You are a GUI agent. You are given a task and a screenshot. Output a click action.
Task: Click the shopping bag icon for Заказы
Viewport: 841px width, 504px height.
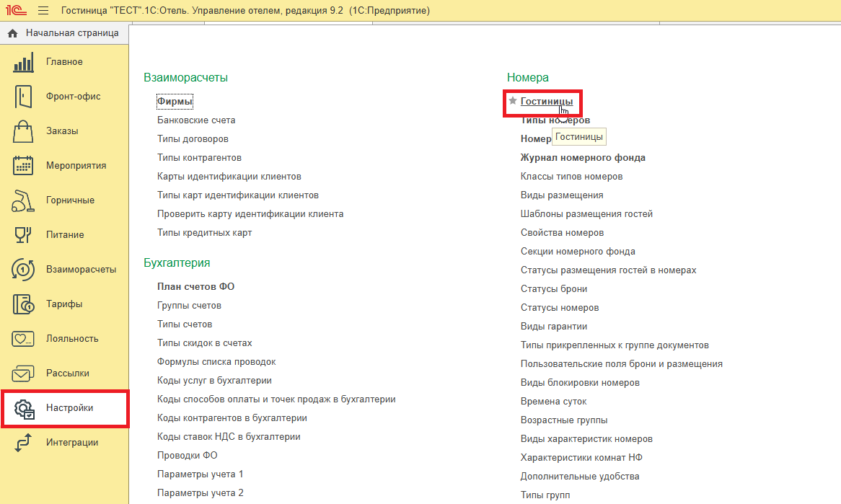tap(23, 131)
